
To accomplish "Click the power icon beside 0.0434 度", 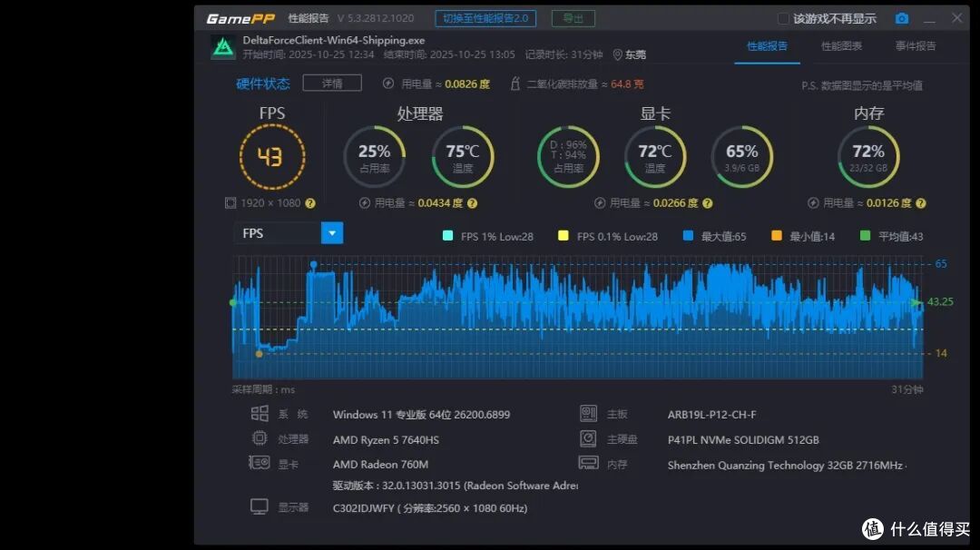I will click(365, 203).
